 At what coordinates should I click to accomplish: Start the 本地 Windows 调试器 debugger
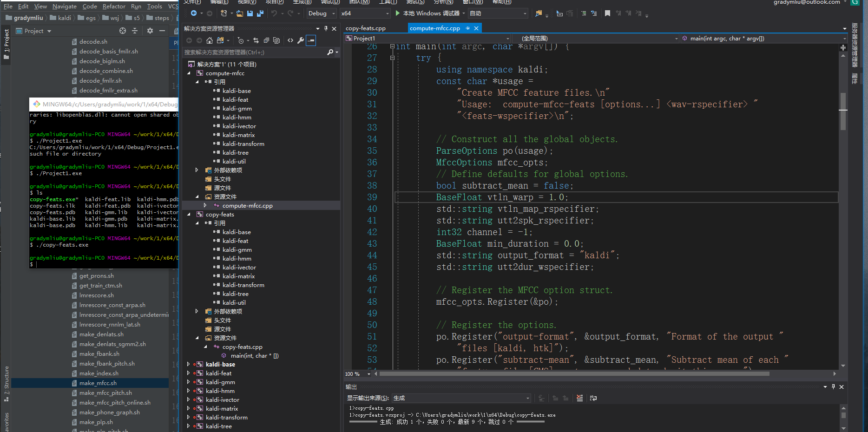coord(427,13)
